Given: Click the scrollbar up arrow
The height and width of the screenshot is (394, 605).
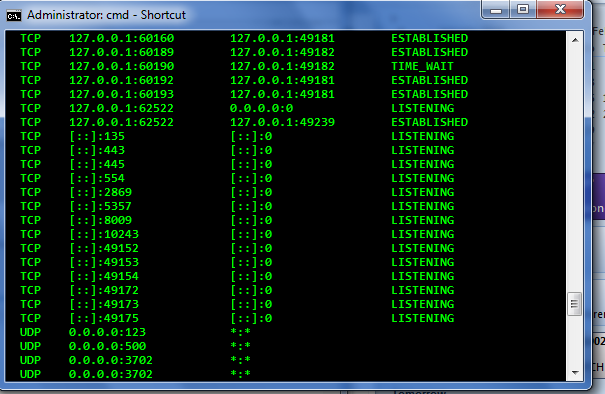Looking at the screenshot, I should click(575, 40).
